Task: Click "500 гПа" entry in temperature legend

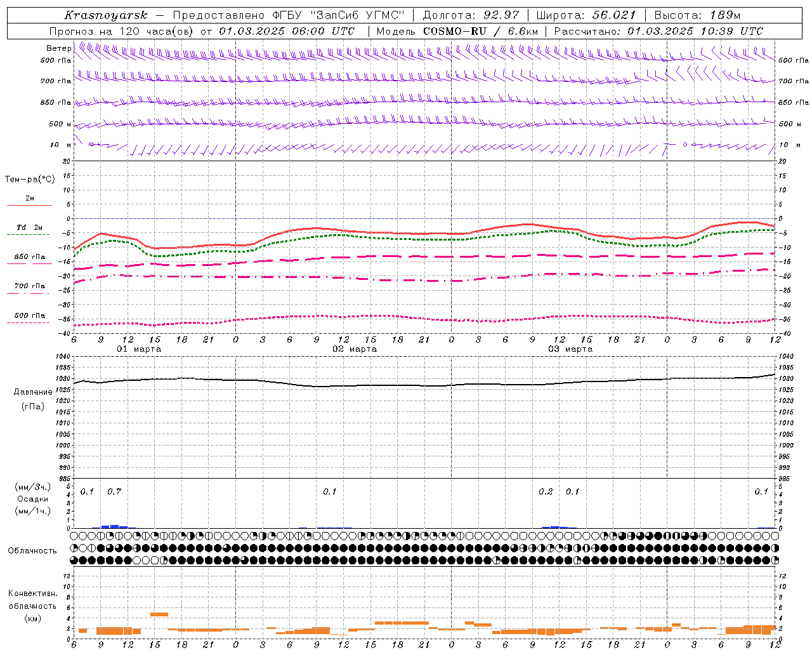Action: point(30,315)
